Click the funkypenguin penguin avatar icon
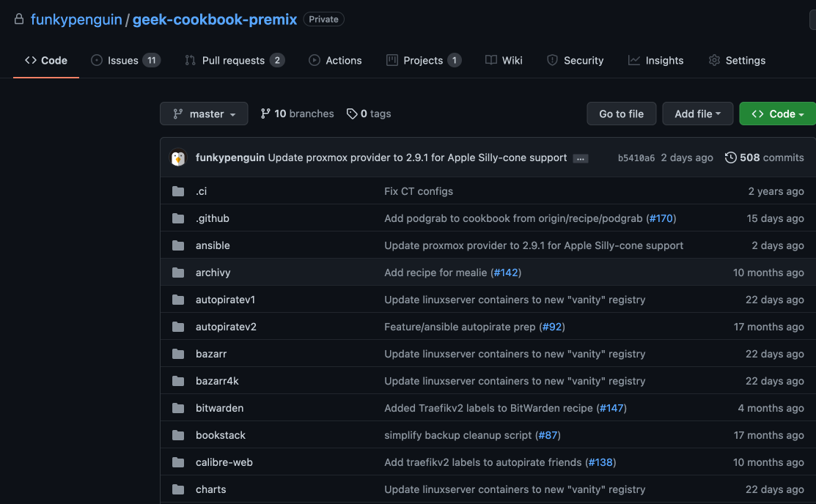 pyautogui.click(x=178, y=157)
